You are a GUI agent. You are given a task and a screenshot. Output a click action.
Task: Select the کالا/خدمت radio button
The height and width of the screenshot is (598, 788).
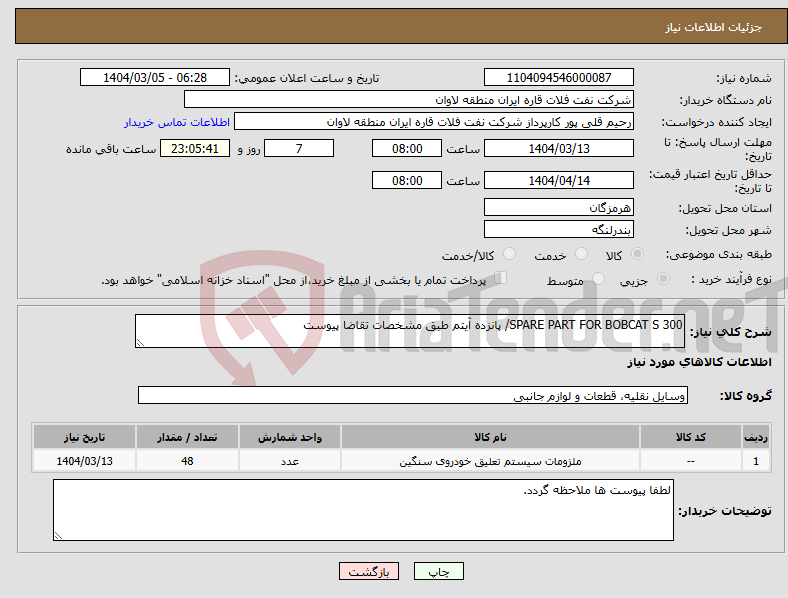click(x=510, y=254)
